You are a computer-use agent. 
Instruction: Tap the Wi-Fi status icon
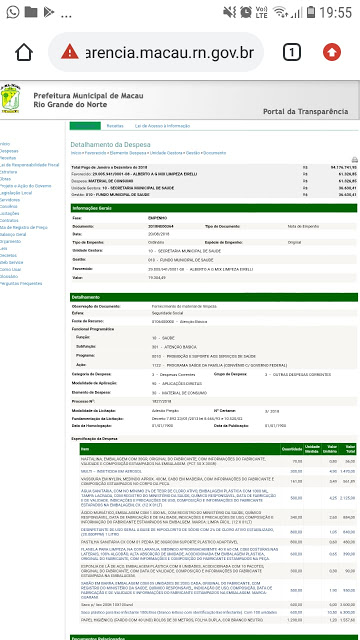(280, 12)
